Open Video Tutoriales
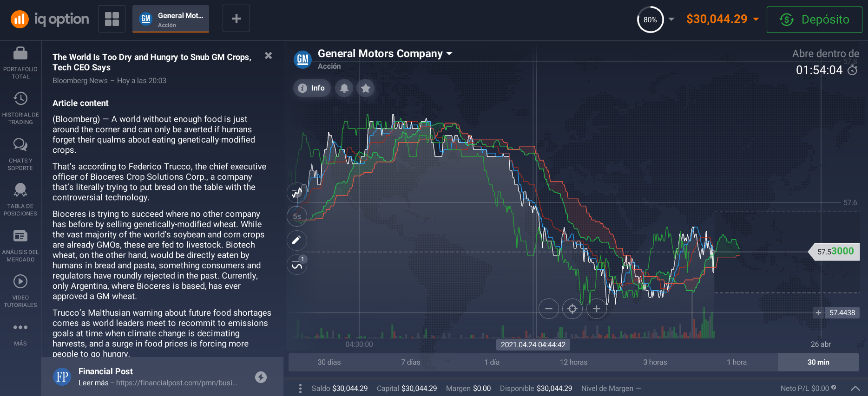Image resolution: width=868 pixels, height=396 pixels. pyautogui.click(x=20, y=292)
